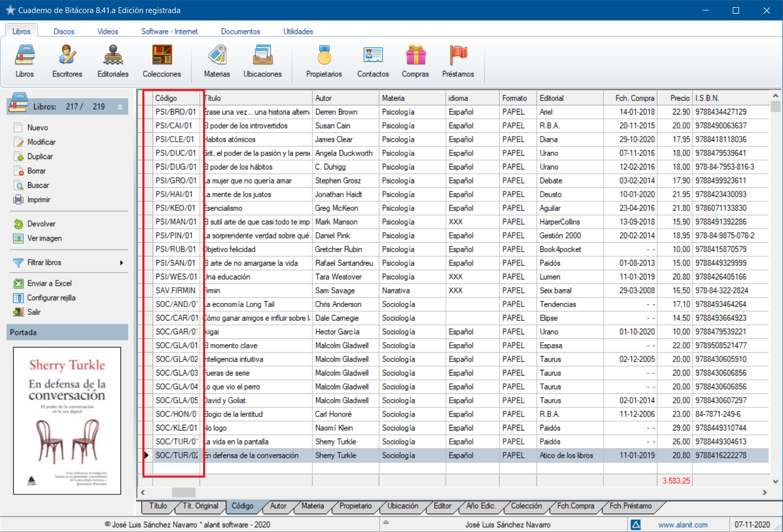Click Enviar a Excel
Viewport: 783px width, 532px height.
click(x=49, y=284)
